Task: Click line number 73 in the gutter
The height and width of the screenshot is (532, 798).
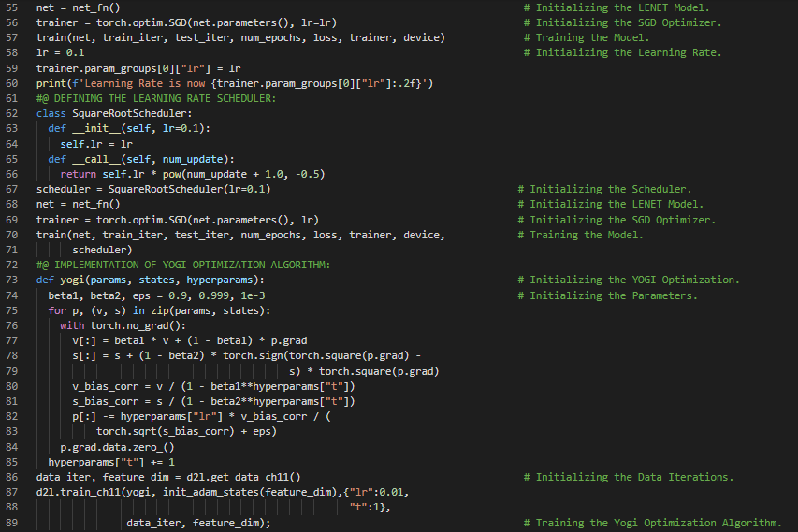Action: [x=12, y=280]
